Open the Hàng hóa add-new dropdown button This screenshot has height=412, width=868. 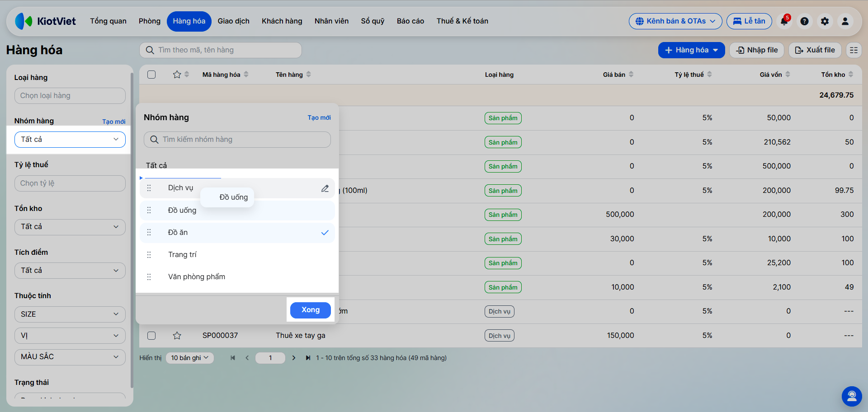tap(691, 50)
